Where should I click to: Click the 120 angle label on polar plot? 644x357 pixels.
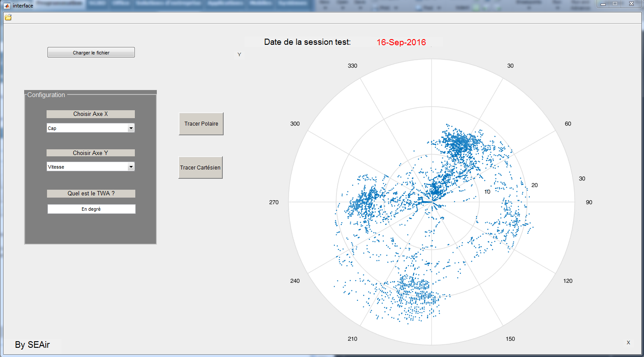(x=568, y=281)
